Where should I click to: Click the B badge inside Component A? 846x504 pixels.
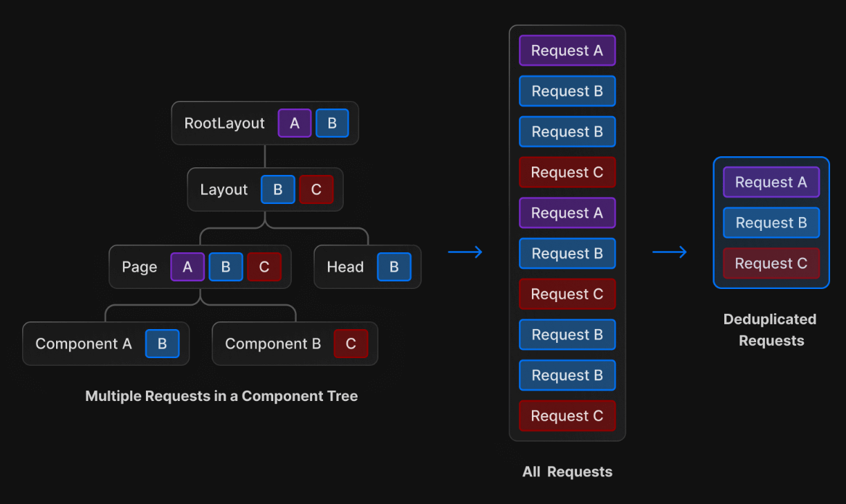click(x=163, y=344)
